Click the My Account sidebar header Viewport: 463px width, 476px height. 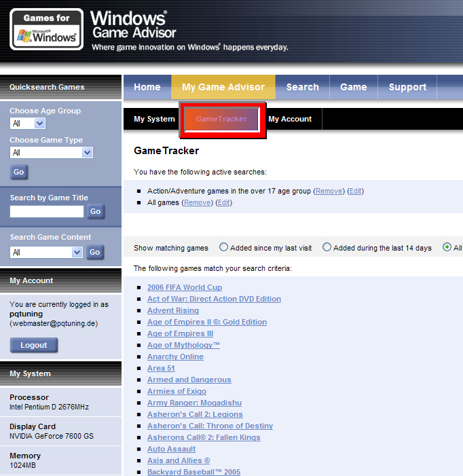[x=60, y=280]
